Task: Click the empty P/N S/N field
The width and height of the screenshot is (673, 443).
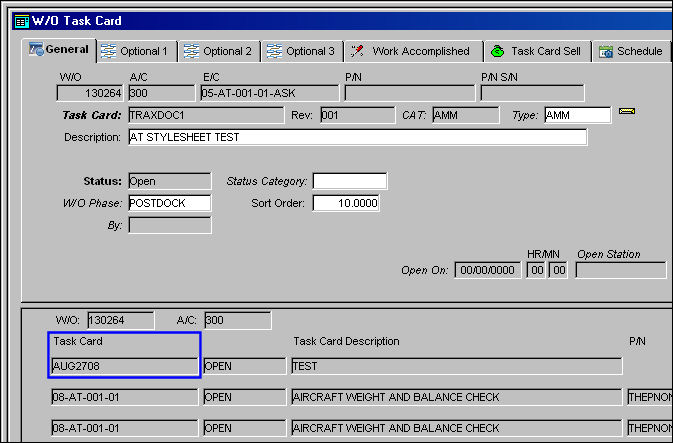Action: (x=532, y=93)
